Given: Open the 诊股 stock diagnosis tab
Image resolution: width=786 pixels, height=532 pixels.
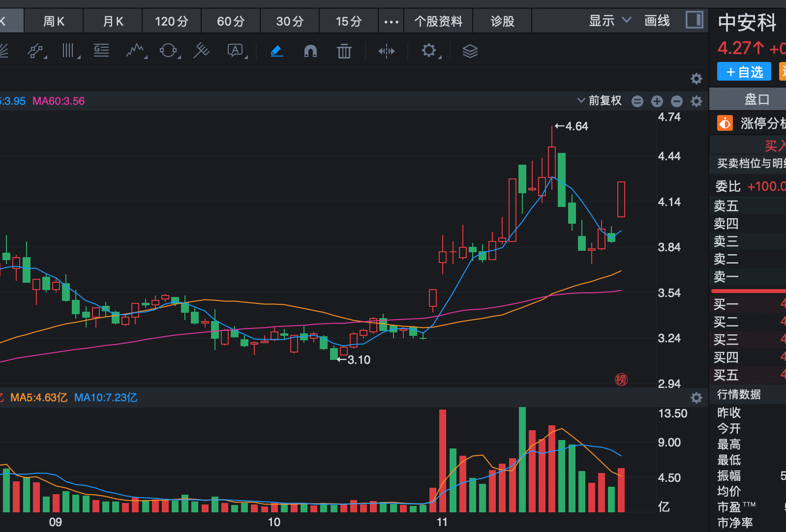Looking at the screenshot, I should (x=502, y=21).
